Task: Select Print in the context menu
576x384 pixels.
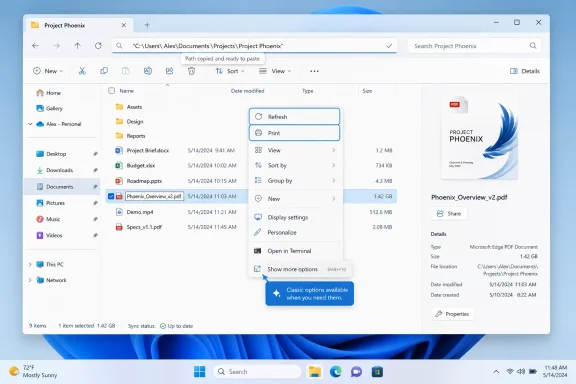Action: (x=295, y=133)
